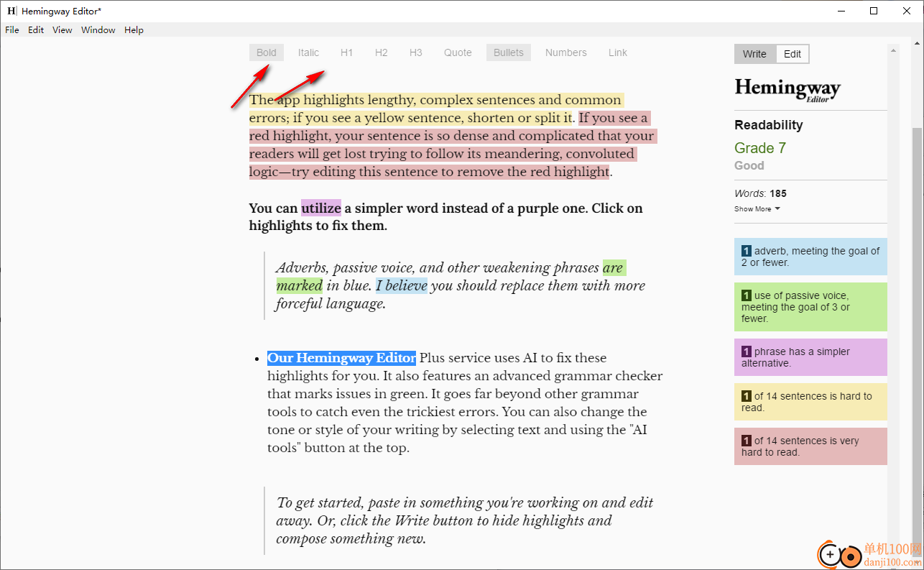This screenshot has height=570, width=924.
Task: Minimize the Hemingway Editor window
Action: (x=841, y=11)
